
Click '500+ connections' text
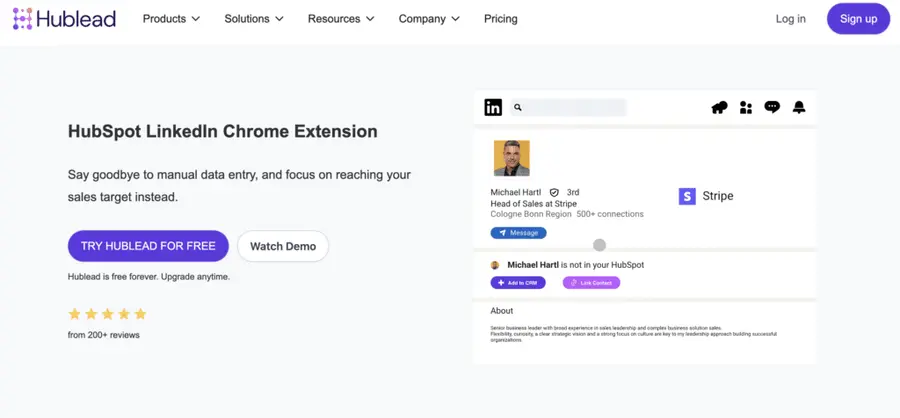(610, 214)
